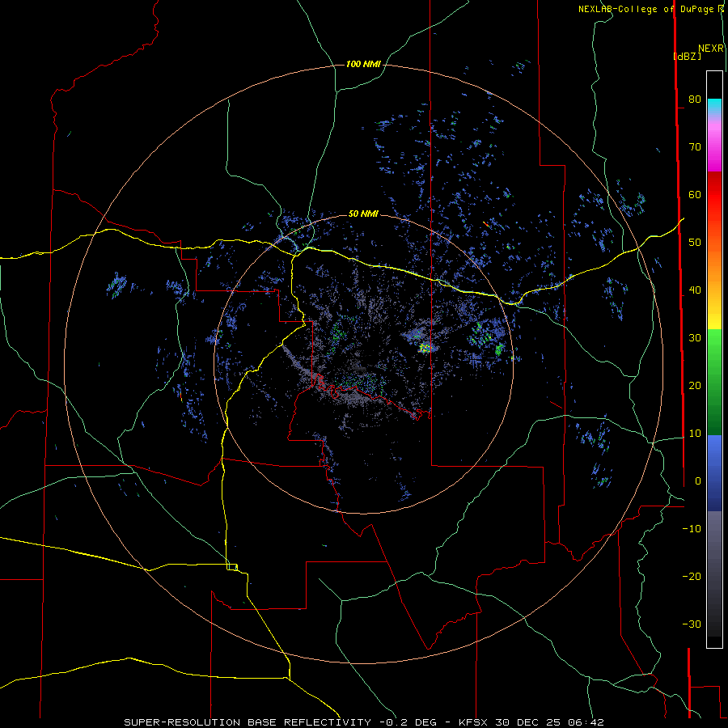Click the SUPER-RESOLUTION BASE REFLECTIVITY caption text
728x728 pixels.
coord(248,722)
